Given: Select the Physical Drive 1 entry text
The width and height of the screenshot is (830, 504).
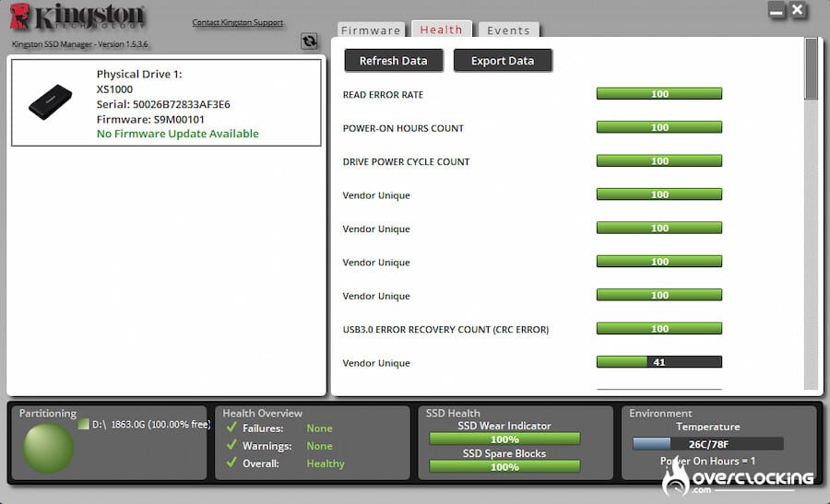Looking at the screenshot, I should 139,74.
